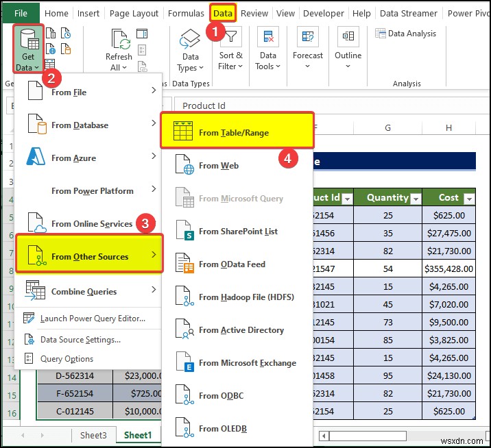
Task: Click the Recent Sources clock icon
Action: (x=65, y=33)
